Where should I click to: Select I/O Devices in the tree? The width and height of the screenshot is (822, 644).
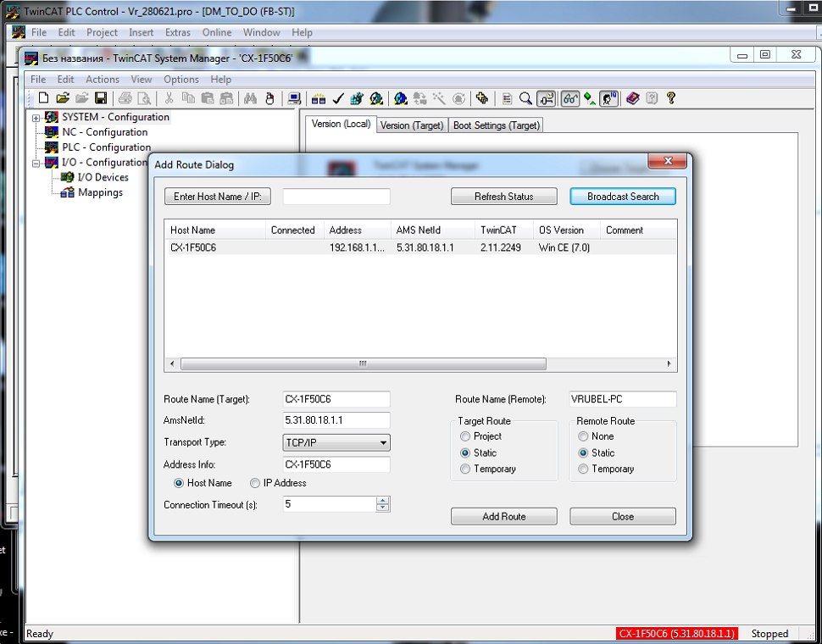103,177
